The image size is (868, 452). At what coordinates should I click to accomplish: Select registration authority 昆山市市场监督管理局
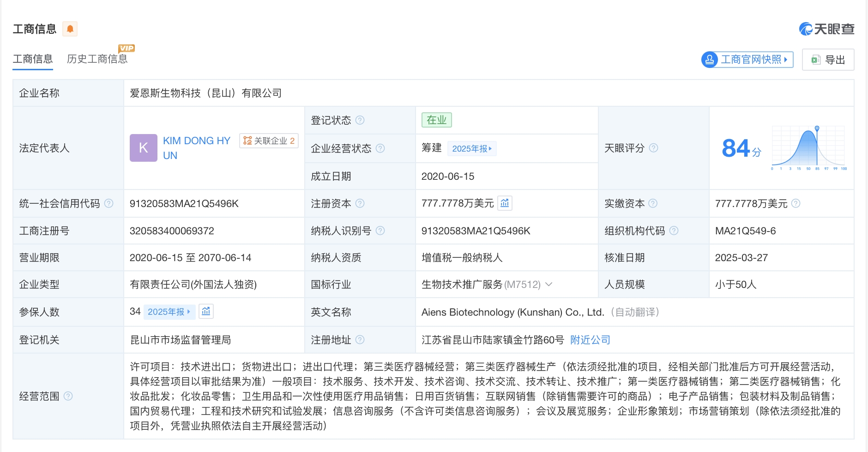coord(181,340)
